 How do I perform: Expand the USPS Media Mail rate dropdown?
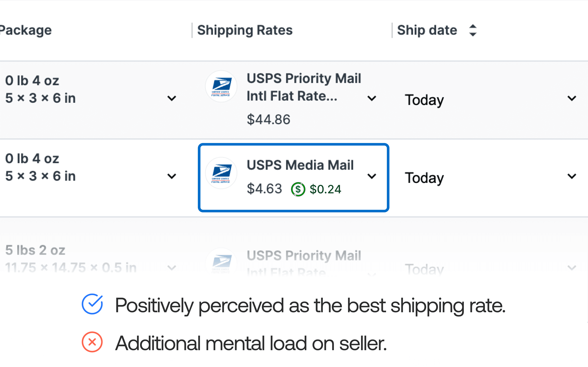(x=372, y=176)
